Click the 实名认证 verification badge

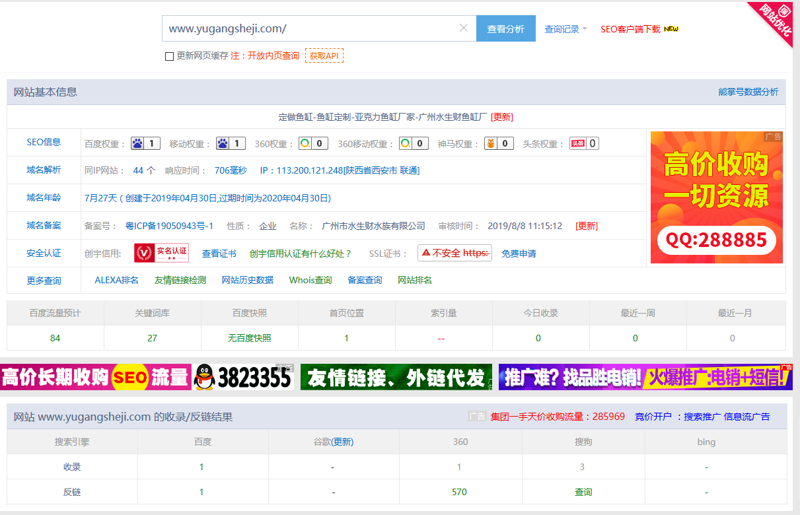click(161, 253)
